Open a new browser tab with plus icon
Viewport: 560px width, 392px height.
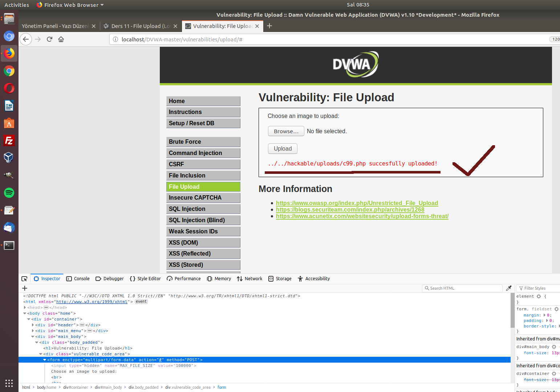coord(269,26)
